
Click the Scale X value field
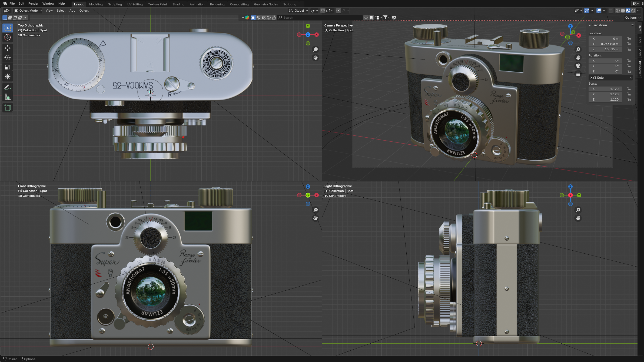tap(605, 89)
